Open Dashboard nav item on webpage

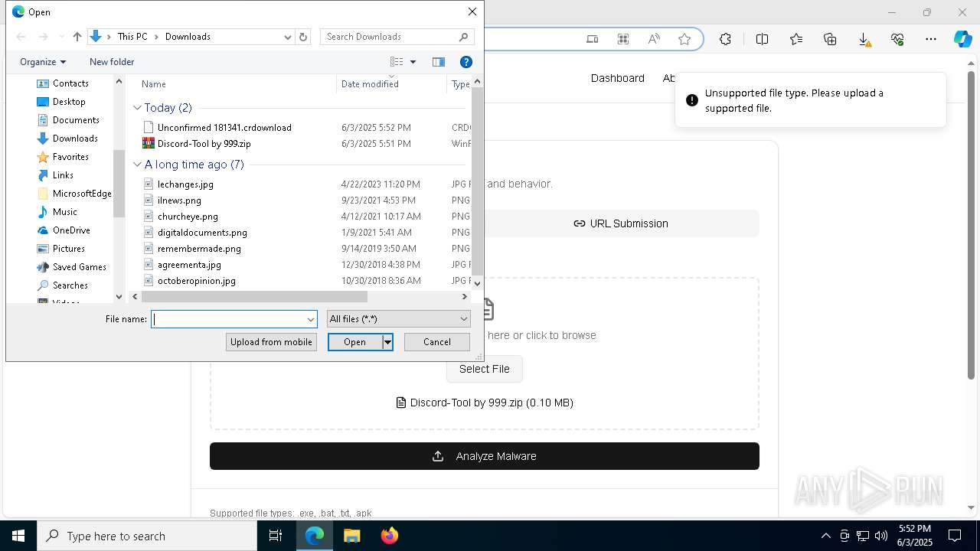click(x=617, y=78)
